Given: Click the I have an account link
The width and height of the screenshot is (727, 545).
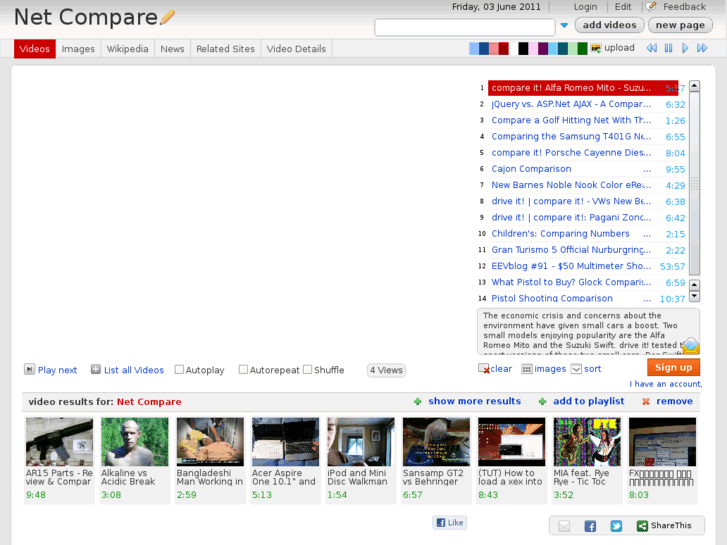Looking at the screenshot, I should pos(665,384).
